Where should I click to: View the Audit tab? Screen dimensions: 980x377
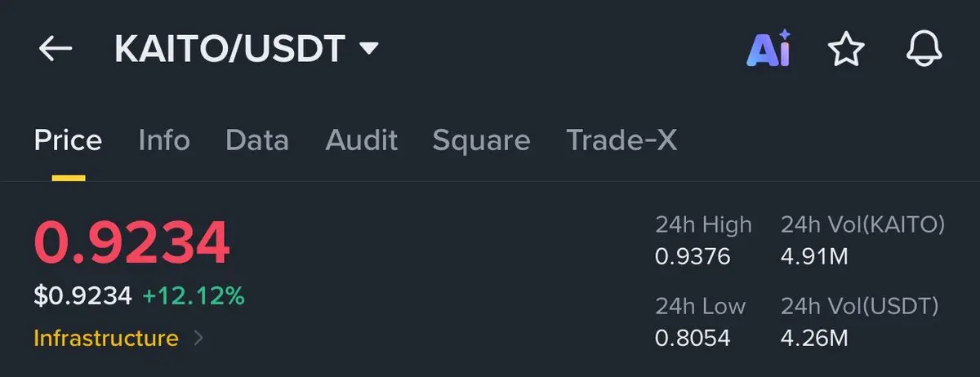click(362, 140)
